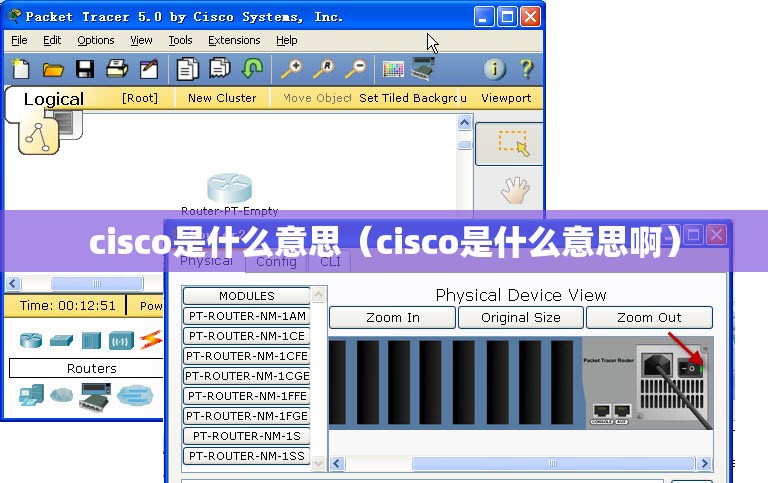Viewport: 768px width, 483px height.
Task: Click module list scroll up arrow
Action: [318, 294]
